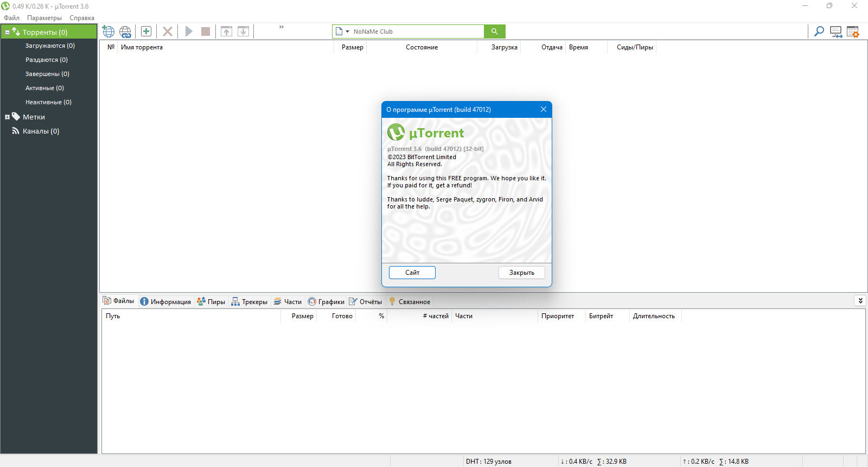868x467 pixels.
Task: Click the Add Torrent from URL globe icon
Action: coord(108,31)
